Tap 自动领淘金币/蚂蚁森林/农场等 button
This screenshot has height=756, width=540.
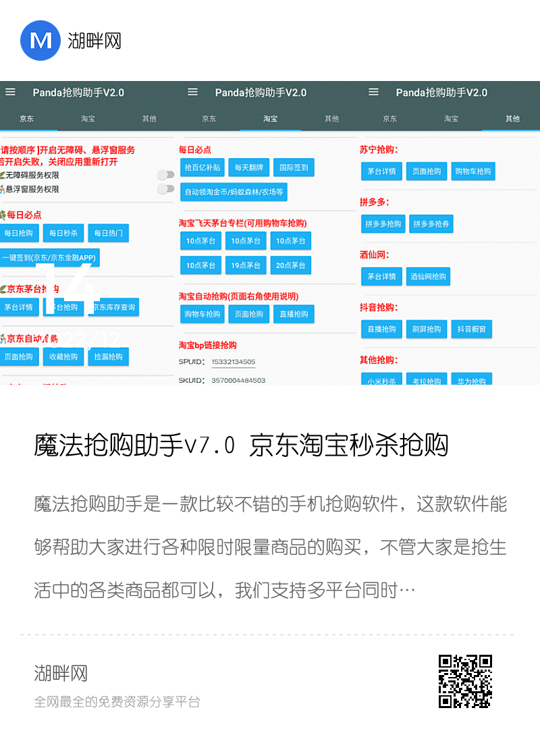point(234,192)
